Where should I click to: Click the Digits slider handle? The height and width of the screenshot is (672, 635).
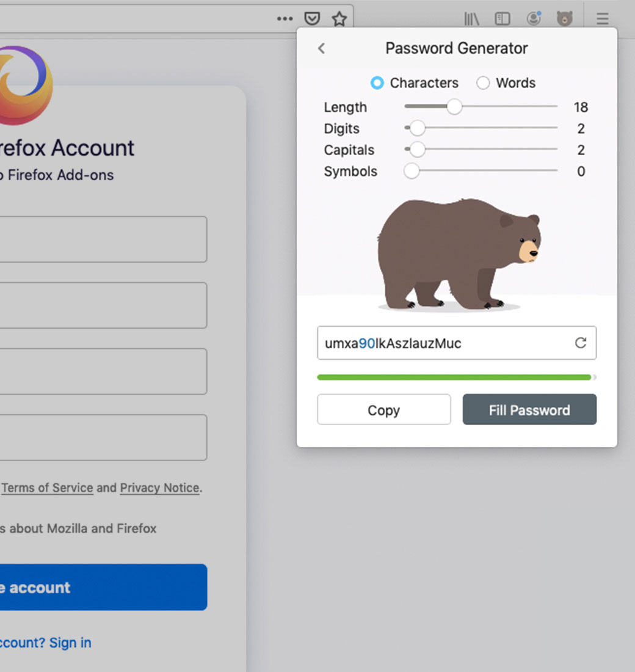tap(417, 128)
